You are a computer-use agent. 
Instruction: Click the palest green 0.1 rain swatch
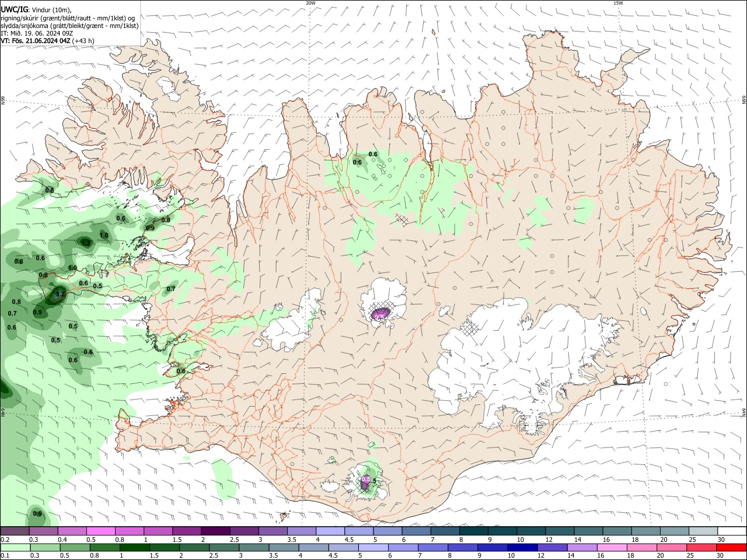point(15,547)
